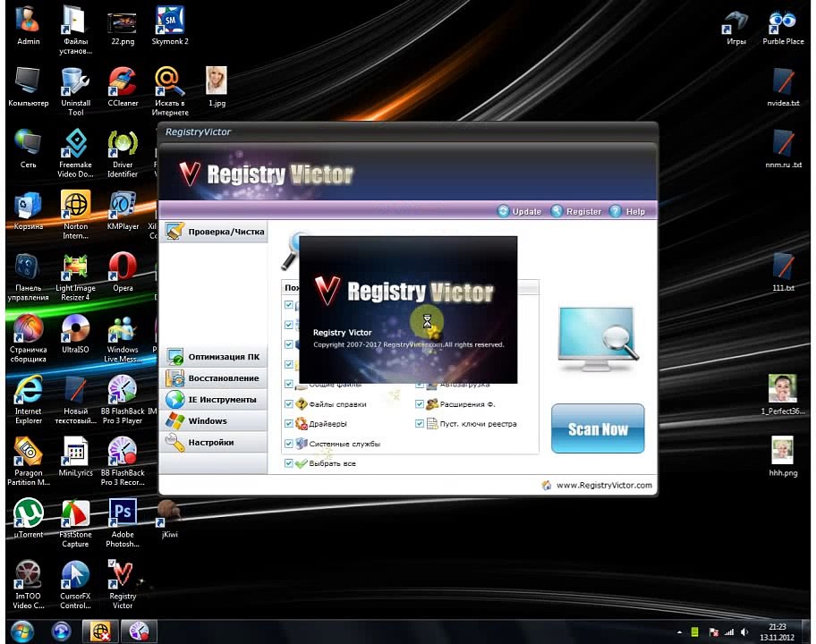
Task: Open Update in Registry Victor toolbar
Action: 519,211
